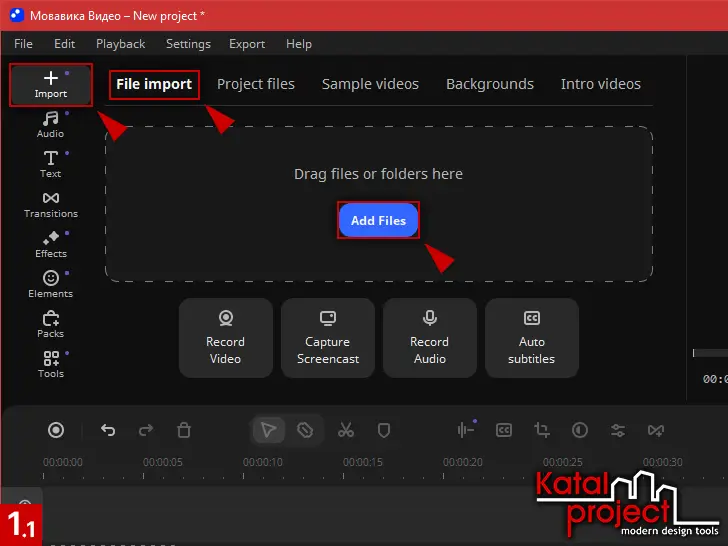Click the crop icon on timeline toolbar

coord(542,430)
